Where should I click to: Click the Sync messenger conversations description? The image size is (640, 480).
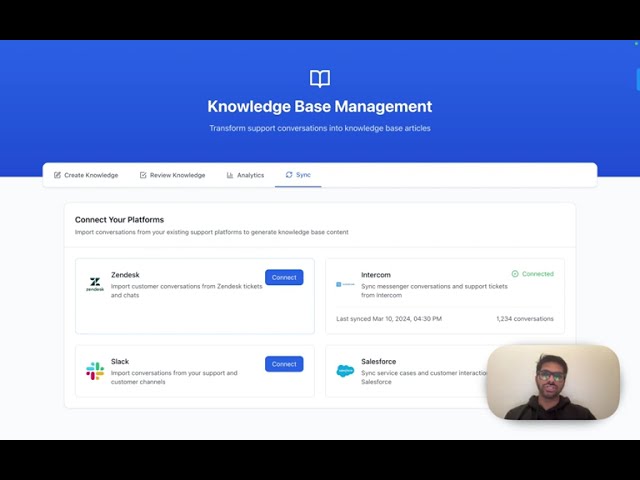coord(434,291)
